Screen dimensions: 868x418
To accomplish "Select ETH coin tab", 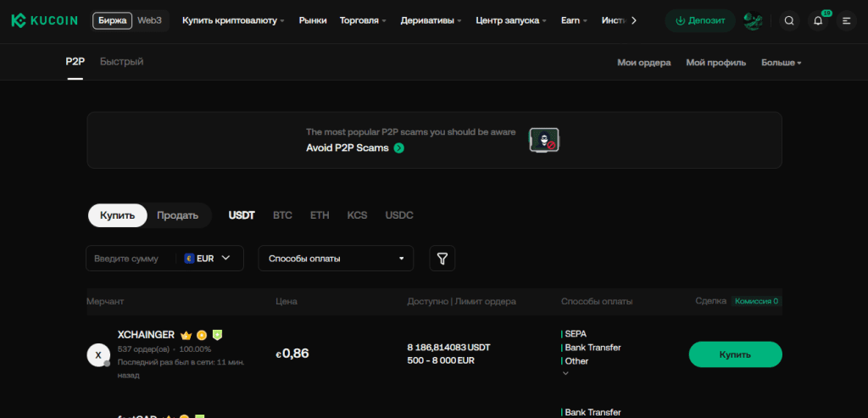I will click(x=320, y=215).
